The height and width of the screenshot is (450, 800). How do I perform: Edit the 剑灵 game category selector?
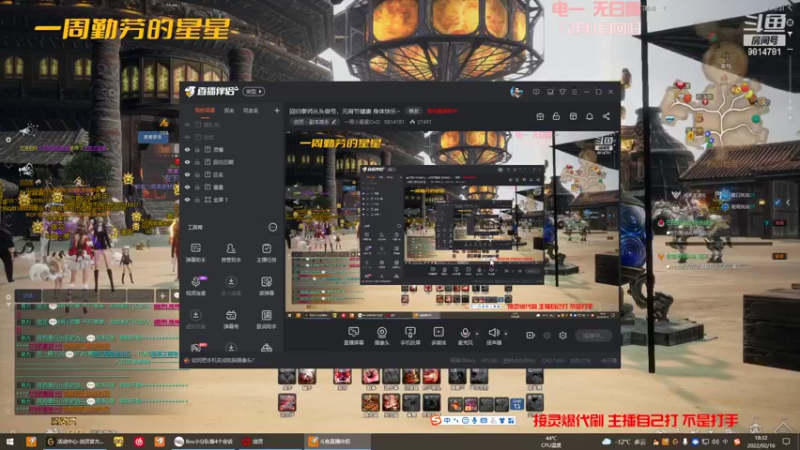click(x=315, y=122)
